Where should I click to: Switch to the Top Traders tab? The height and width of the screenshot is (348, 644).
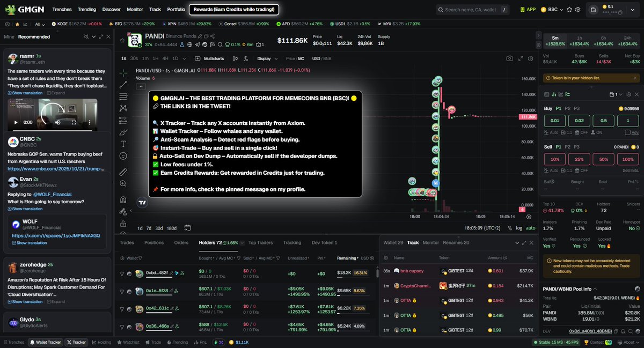coord(260,243)
